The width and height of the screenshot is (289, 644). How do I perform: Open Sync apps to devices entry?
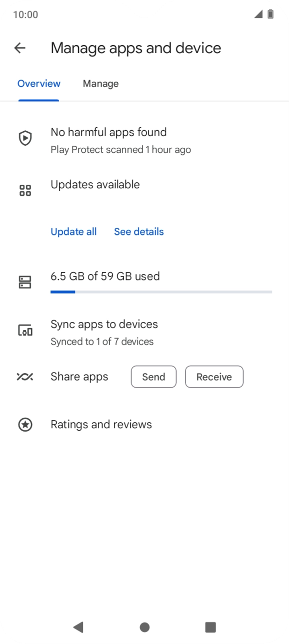tap(144, 333)
